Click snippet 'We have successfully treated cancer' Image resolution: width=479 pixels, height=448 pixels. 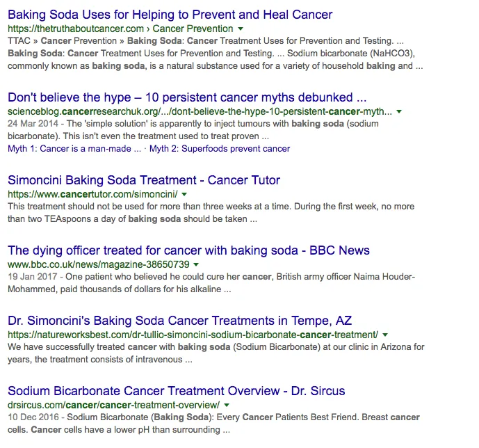tap(216, 347)
